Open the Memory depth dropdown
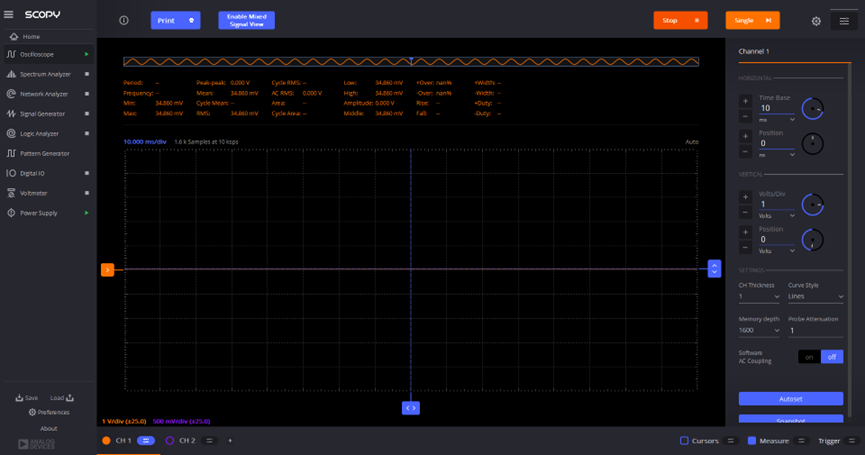 (x=759, y=330)
